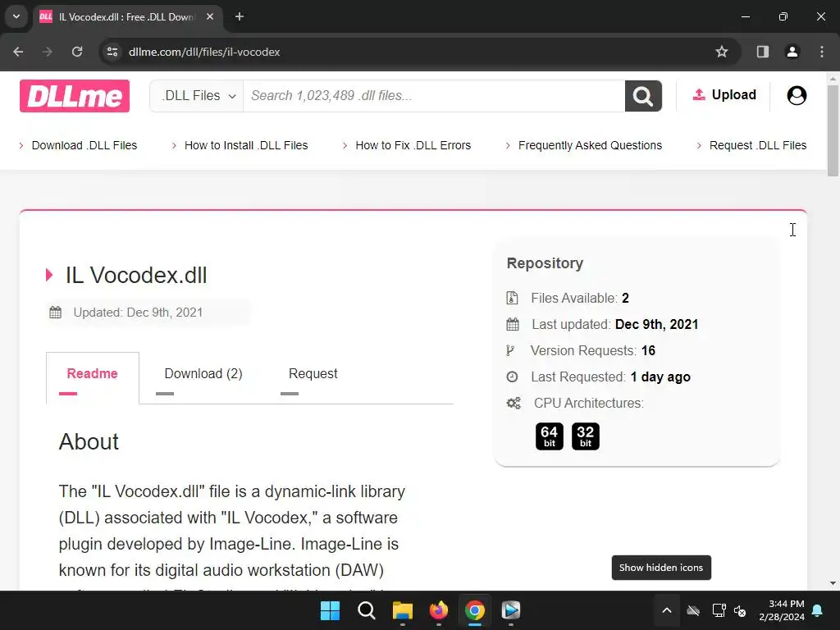Click the Repository heading
This screenshot has height=630, width=840.
coord(545,263)
